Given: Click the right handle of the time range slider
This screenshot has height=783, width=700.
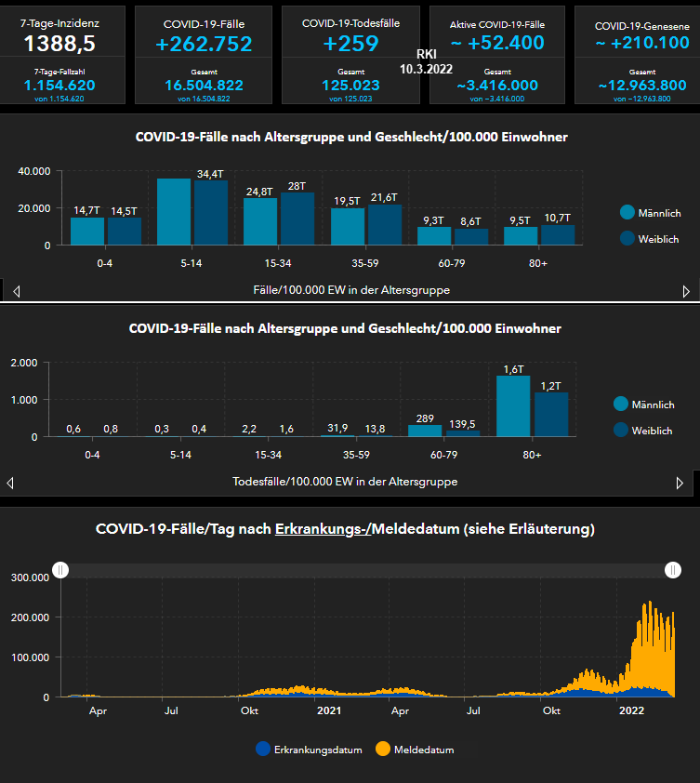Looking at the screenshot, I should [x=673, y=570].
